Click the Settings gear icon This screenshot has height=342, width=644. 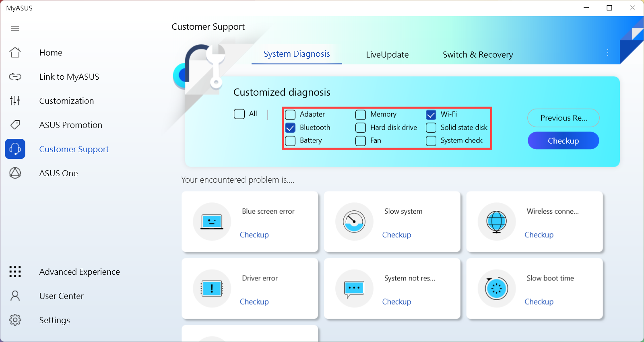[x=15, y=320]
